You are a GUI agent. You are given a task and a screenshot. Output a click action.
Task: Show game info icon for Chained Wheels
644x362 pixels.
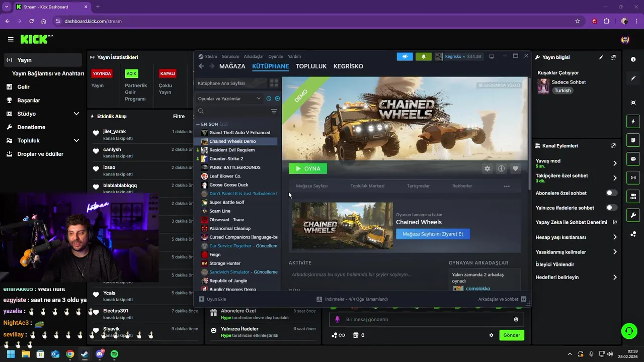(x=501, y=169)
